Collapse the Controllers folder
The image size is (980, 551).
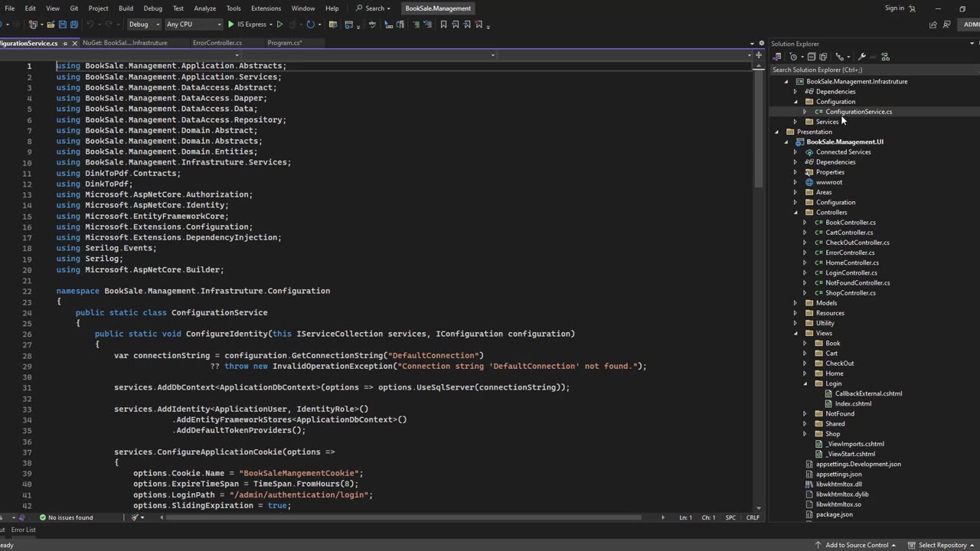[795, 213]
